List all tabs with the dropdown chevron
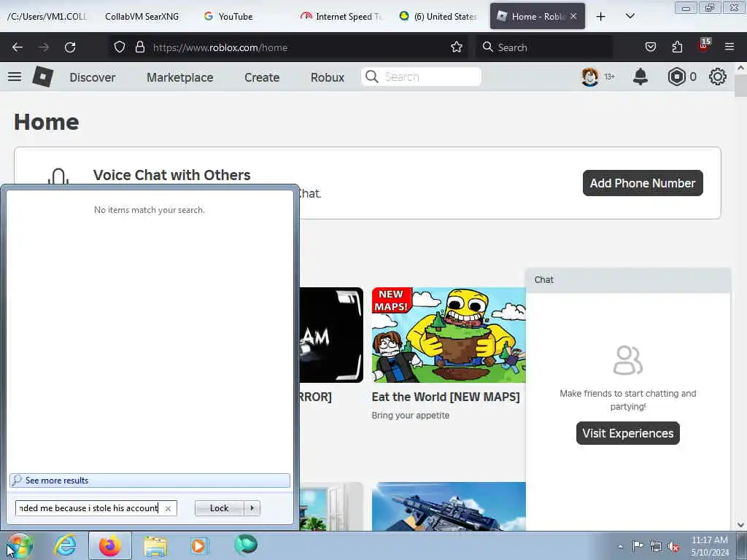Screen dimensions: 747x560 (x=630, y=16)
